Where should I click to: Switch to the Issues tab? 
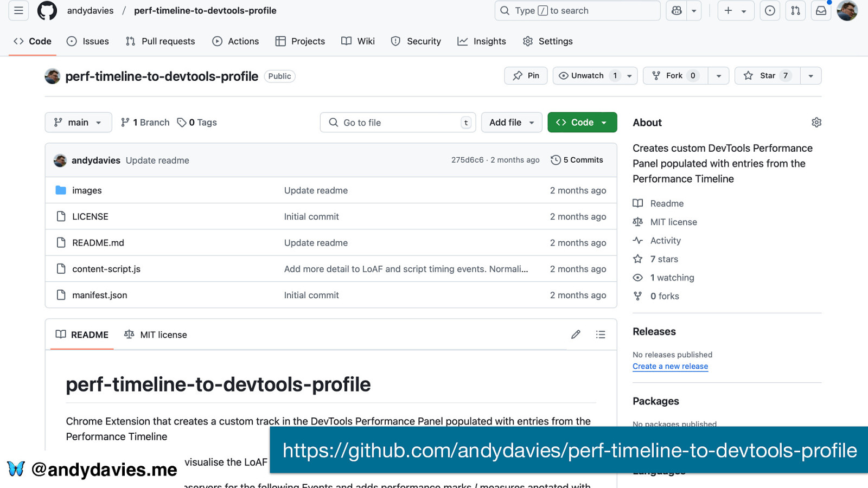click(x=88, y=41)
